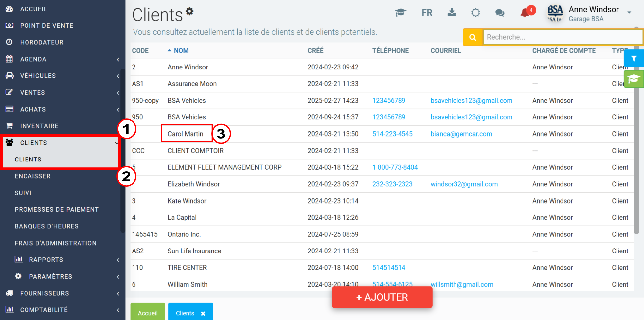This screenshot has height=320, width=644.
Task: Click the + AJOUTER button
Action: point(382,297)
